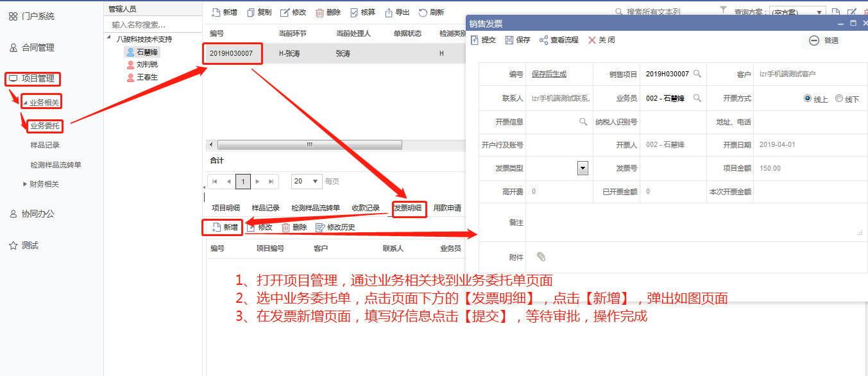This screenshot has height=376, width=868.
Task: Switch to the 收款记录 tab
Action: (x=366, y=208)
